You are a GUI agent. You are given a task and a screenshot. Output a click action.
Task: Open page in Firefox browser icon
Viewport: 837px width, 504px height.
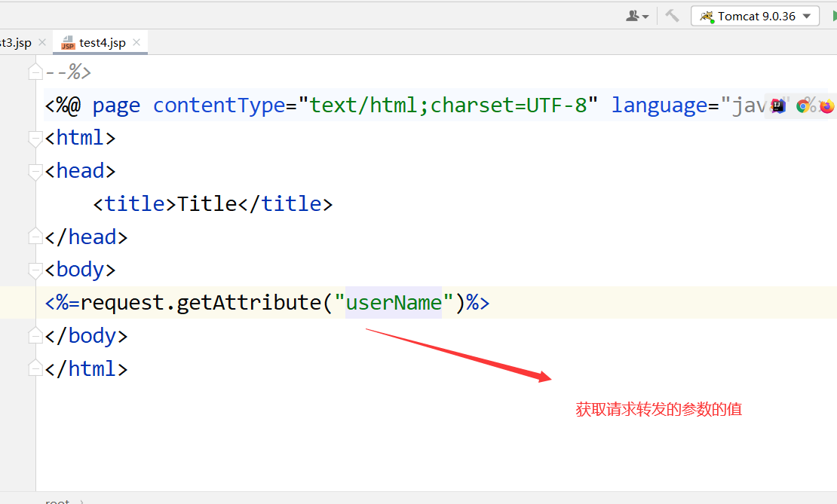(827, 106)
